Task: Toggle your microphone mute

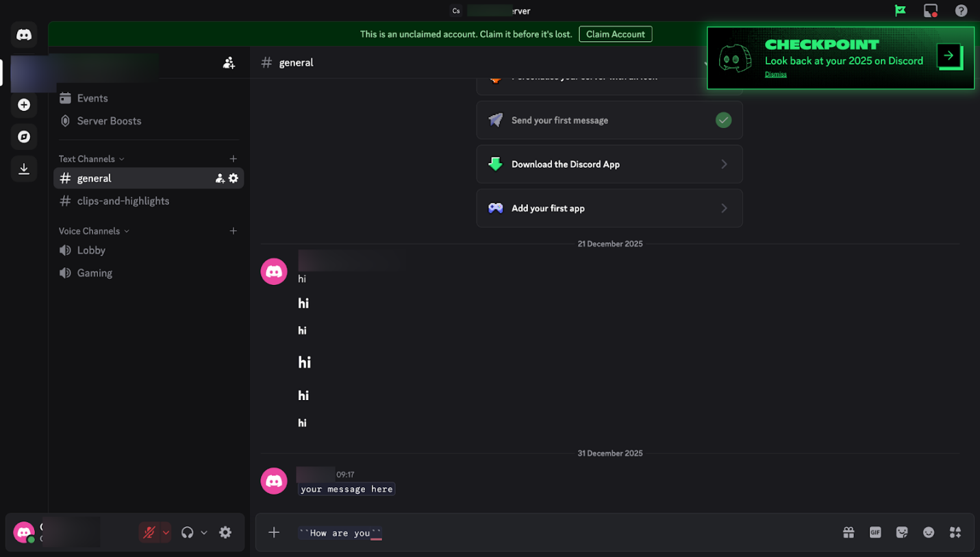Action: [x=150, y=532]
